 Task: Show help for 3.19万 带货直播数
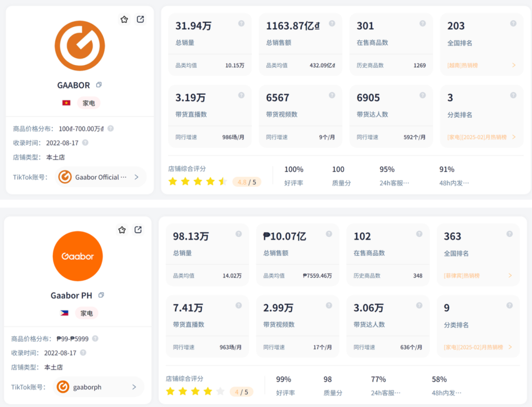[241, 96]
